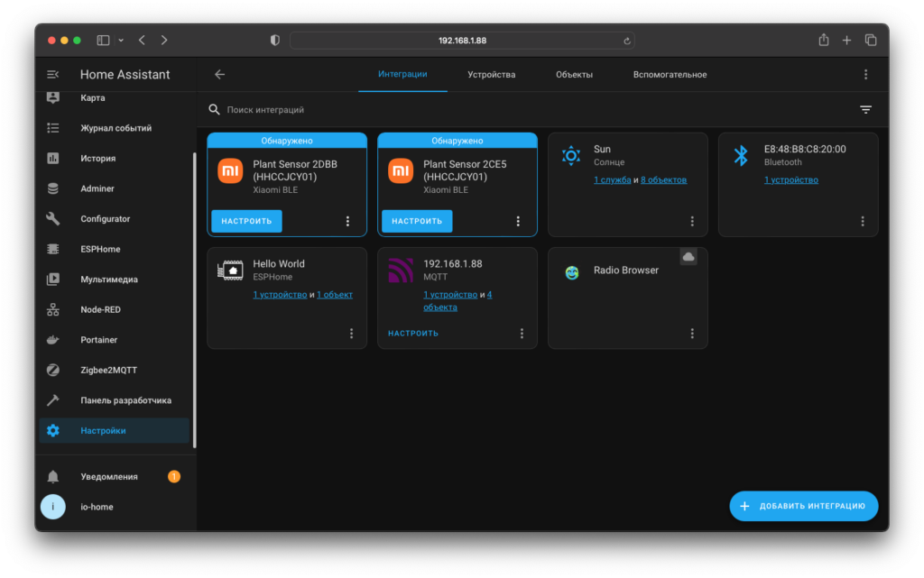This screenshot has width=924, height=578.
Task: Open top-right page overflow menu
Action: tap(865, 74)
